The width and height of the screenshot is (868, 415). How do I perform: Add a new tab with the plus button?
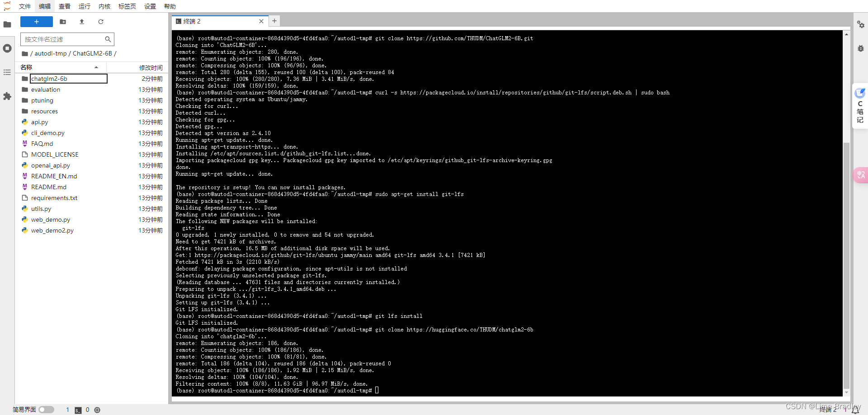274,21
